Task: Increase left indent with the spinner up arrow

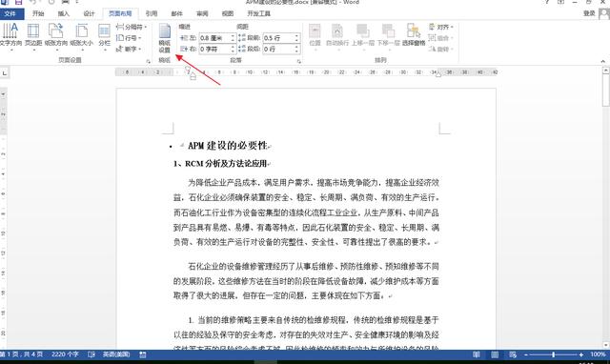Action: pos(233,36)
